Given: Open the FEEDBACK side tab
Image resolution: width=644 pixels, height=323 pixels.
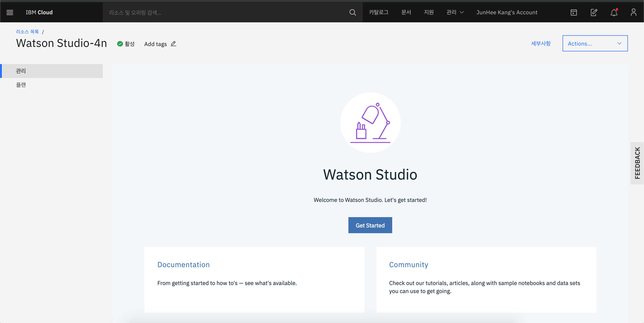Looking at the screenshot, I should pos(637,163).
